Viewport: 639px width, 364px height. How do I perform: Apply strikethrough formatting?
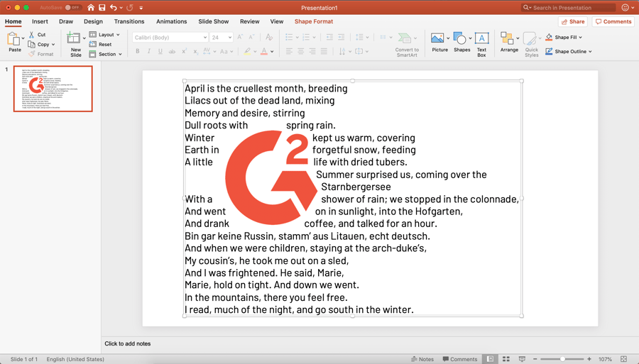(172, 51)
